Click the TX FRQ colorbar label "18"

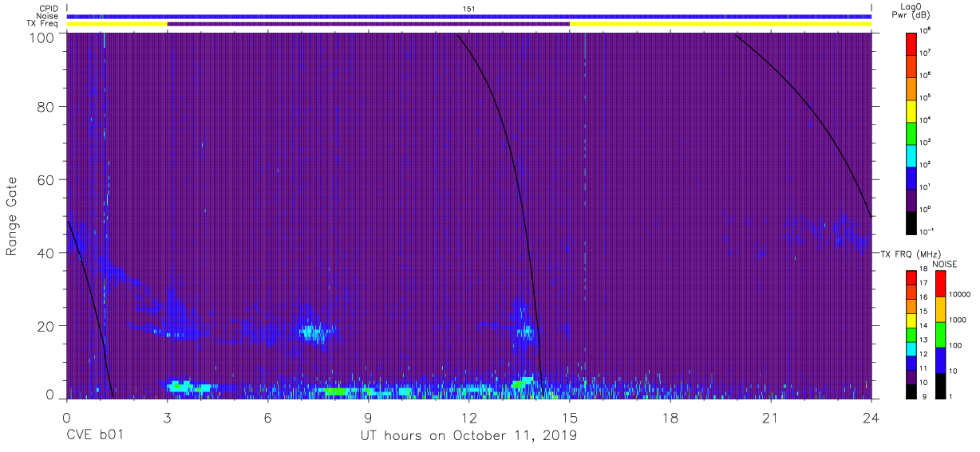point(923,270)
